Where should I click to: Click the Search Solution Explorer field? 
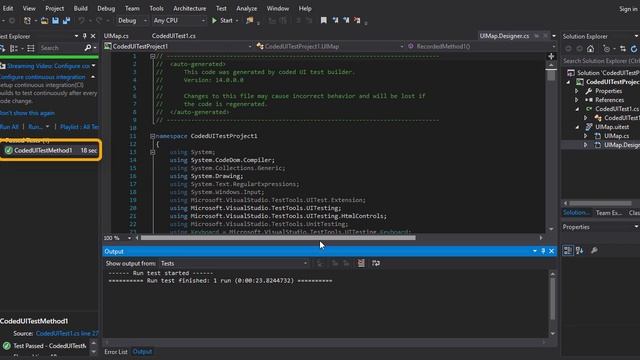[601, 61]
